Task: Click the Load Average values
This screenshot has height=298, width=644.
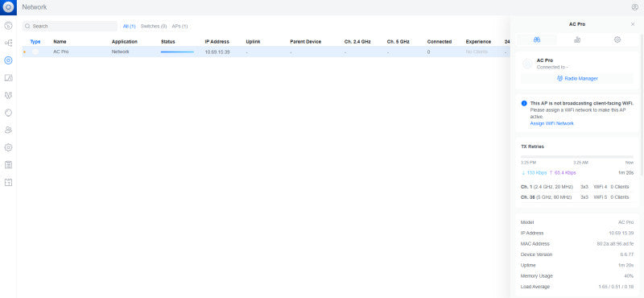Action: 616,287
